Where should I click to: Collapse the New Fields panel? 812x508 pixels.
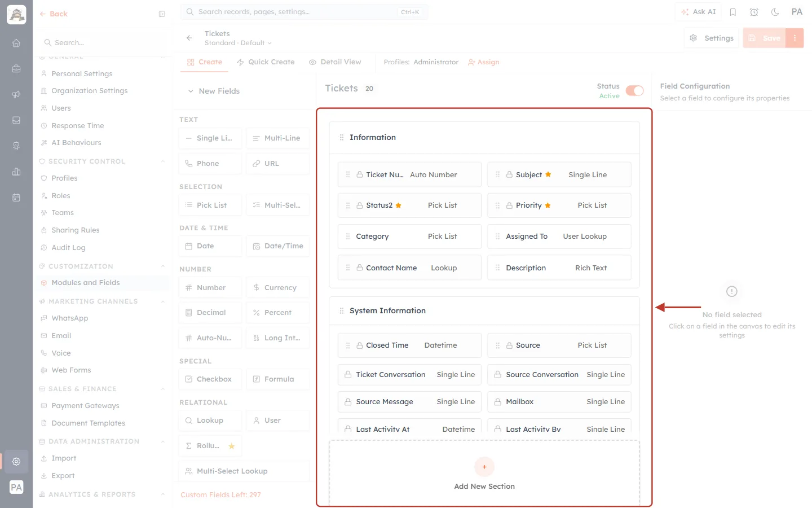tap(191, 91)
